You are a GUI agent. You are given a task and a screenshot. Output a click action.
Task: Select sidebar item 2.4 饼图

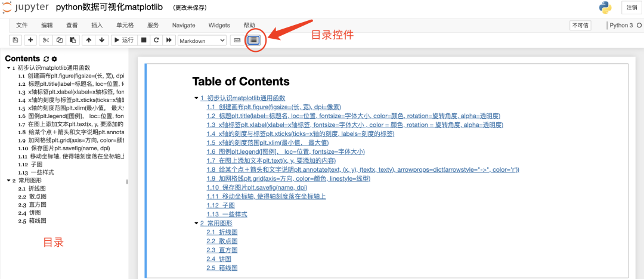[x=29, y=213]
